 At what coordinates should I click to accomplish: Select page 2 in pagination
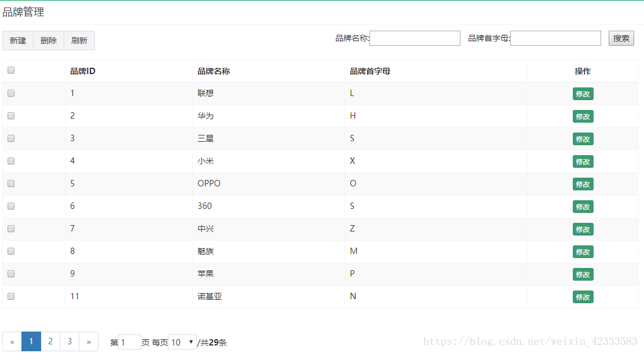(50, 341)
